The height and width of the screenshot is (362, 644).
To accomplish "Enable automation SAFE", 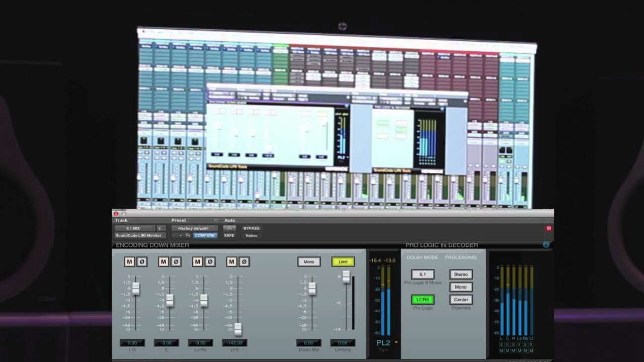I will tap(229, 235).
